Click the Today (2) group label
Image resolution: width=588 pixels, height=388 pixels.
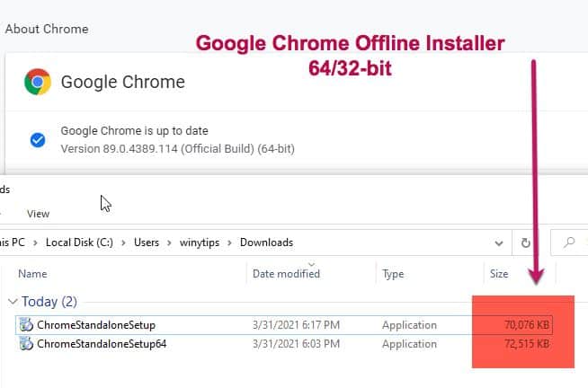click(x=49, y=302)
